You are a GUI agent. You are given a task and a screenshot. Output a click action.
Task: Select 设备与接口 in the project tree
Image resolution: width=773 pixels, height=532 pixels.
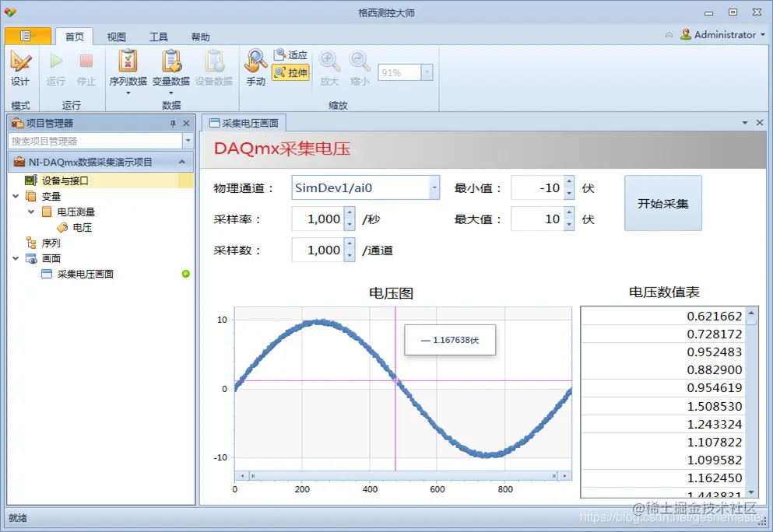(x=65, y=180)
